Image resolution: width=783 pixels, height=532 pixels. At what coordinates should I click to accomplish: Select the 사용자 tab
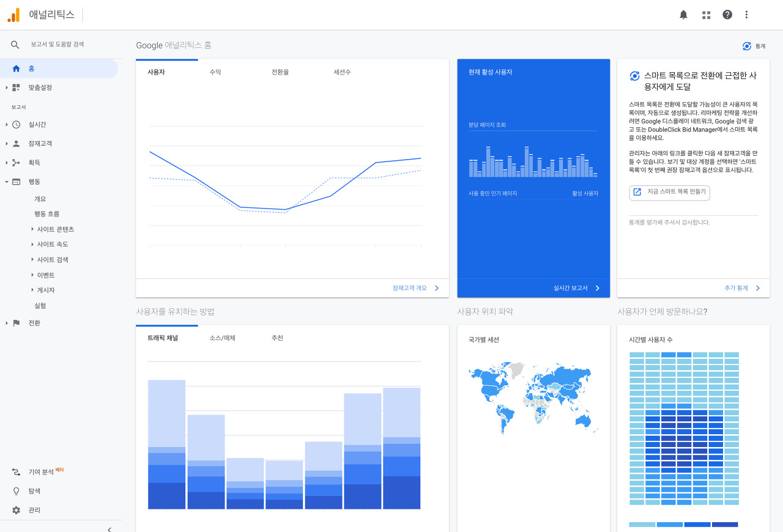pyautogui.click(x=156, y=72)
